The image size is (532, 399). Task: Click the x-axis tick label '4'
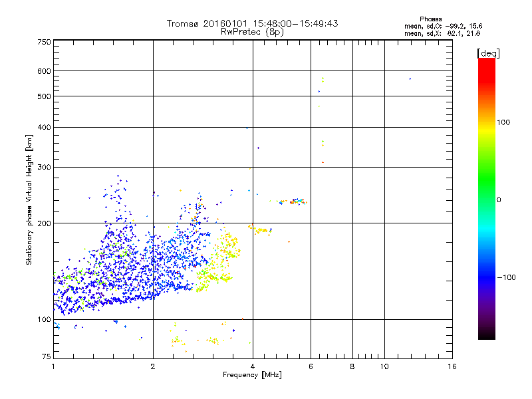click(253, 366)
